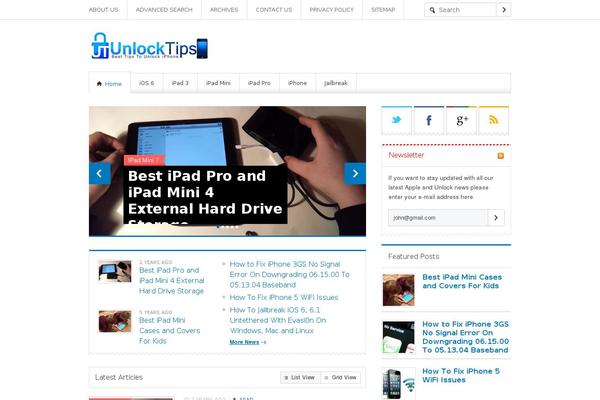The height and width of the screenshot is (400, 600).
Task: Open the Google Plus social icon
Action: point(461,120)
